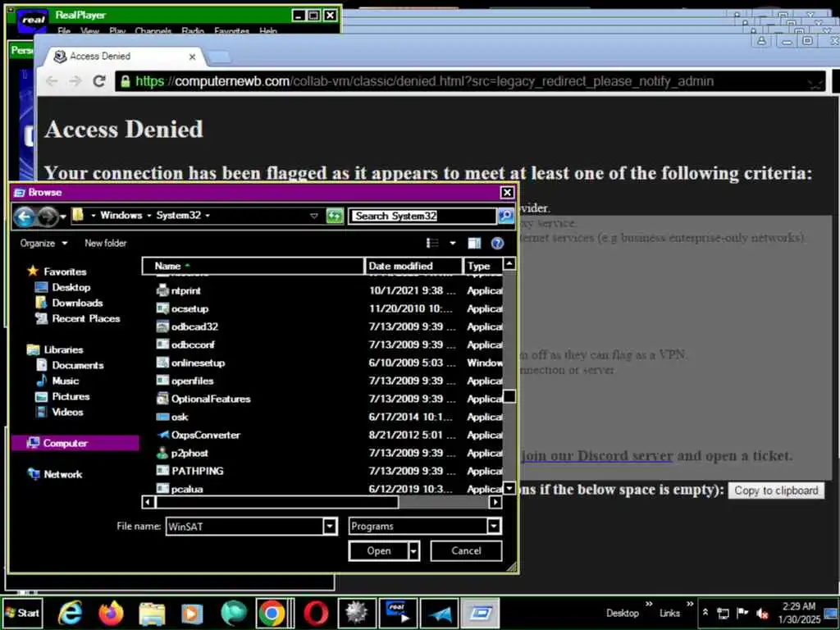
Task: Toggle the preview pane icon
Action: (x=474, y=244)
